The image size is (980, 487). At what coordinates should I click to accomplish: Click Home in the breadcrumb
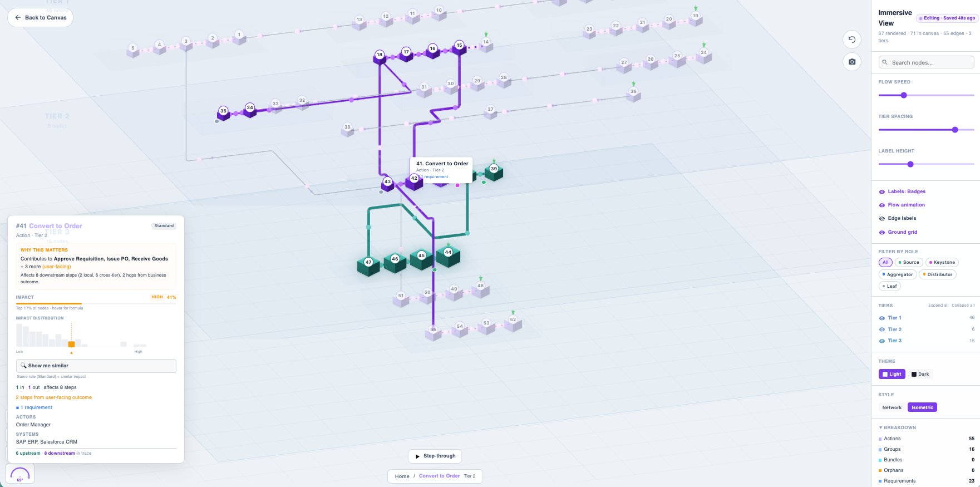pos(402,476)
